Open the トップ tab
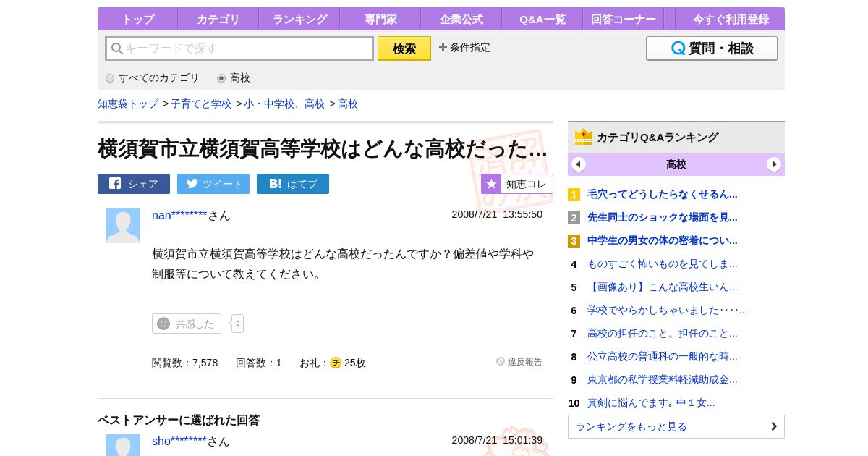This screenshot has height=456, width=868. 137,19
